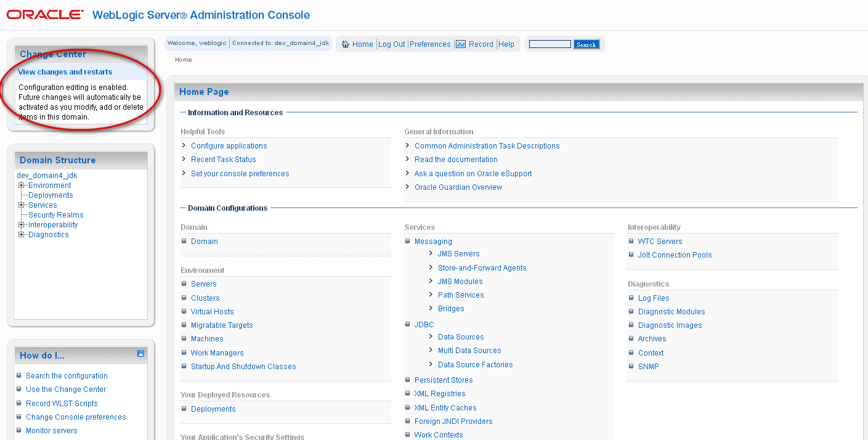This screenshot has width=868, height=440.
Task: Click Record in top toolbar
Action: point(481,44)
